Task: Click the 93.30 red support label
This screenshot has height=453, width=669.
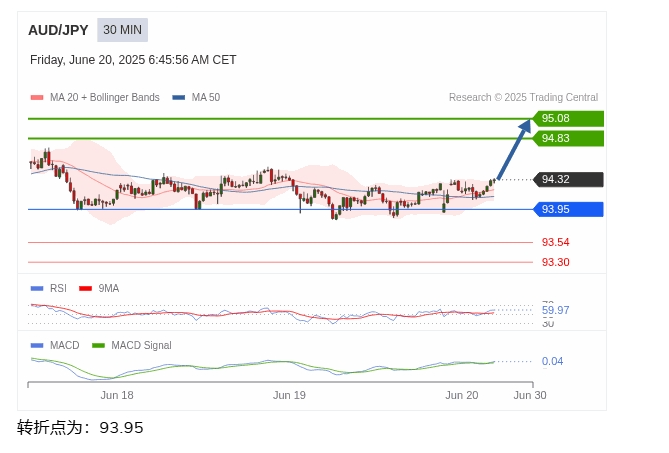Action: pyautogui.click(x=556, y=262)
